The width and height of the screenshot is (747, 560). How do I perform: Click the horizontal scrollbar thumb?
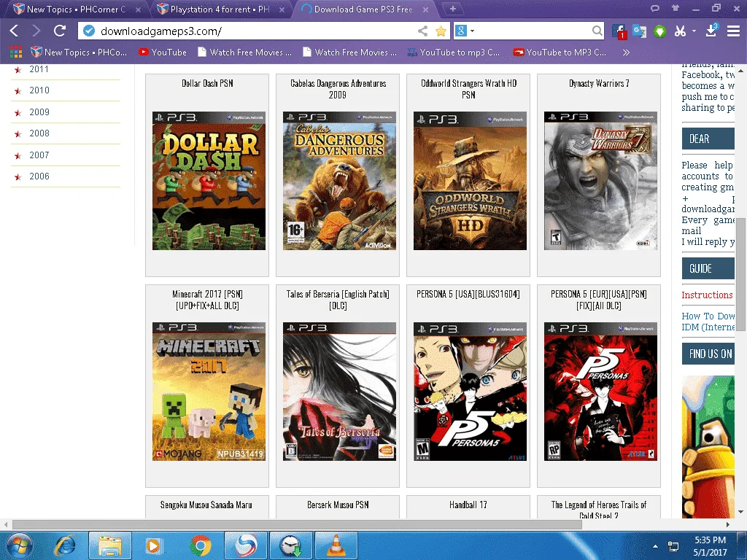coord(297,525)
